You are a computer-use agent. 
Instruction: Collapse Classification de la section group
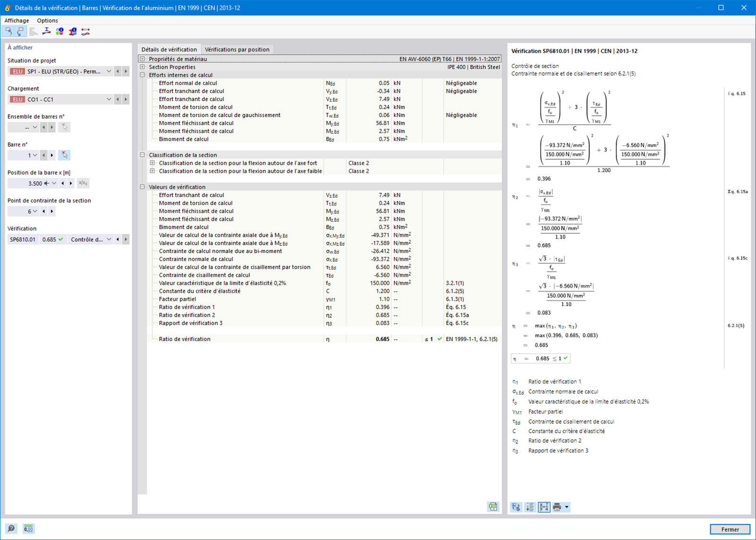pyautogui.click(x=142, y=155)
